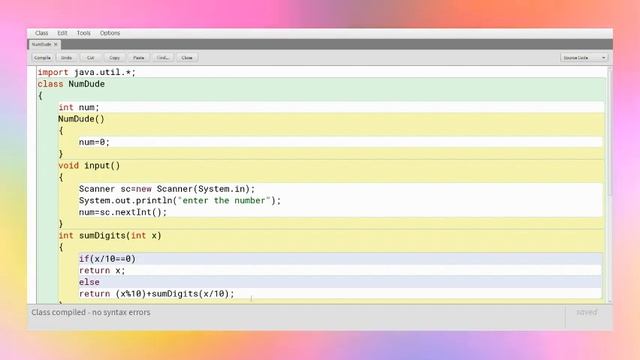Click the 'num=sc.nextInt();' line
Screen dimensions: 640x360
[123, 212]
